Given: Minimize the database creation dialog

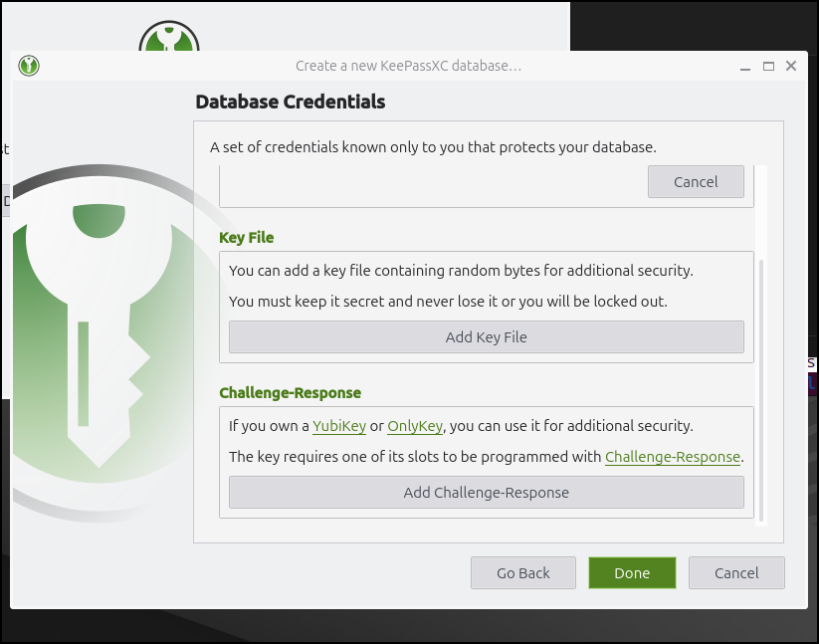Looking at the screenshot, I should pos(744,66).
